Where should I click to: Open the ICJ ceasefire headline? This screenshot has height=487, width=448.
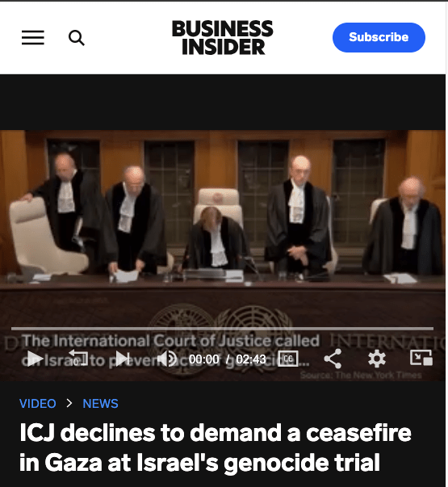[216, 448]
